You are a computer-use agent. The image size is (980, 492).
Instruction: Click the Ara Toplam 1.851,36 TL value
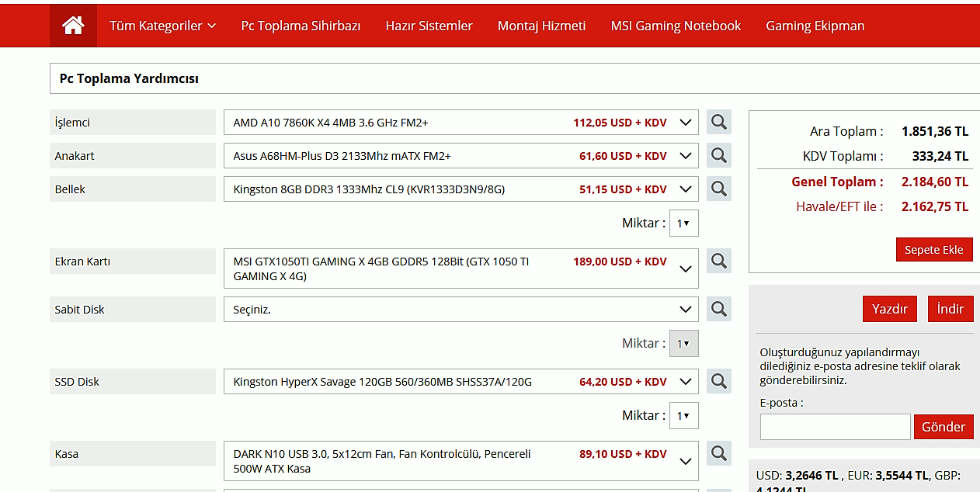coord(935,131)
